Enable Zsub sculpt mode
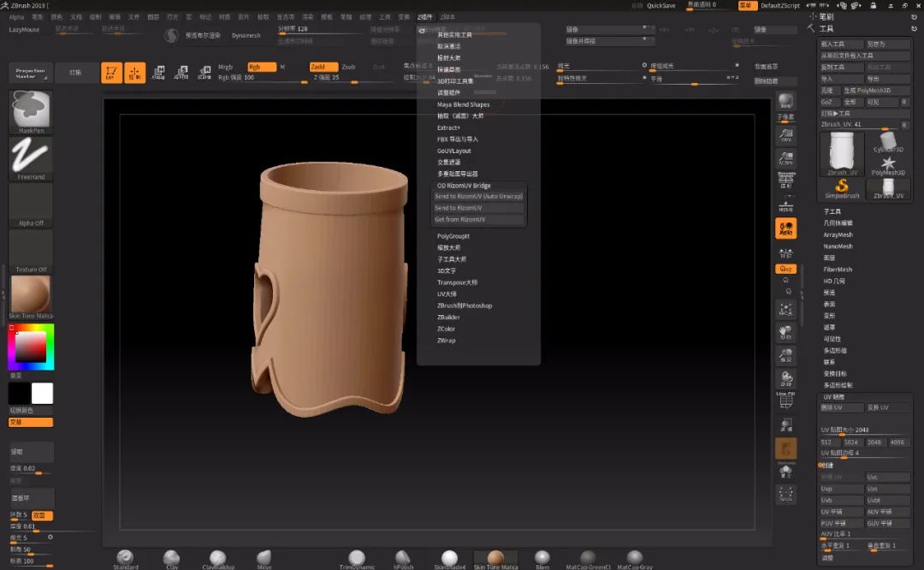 (349, 67)
